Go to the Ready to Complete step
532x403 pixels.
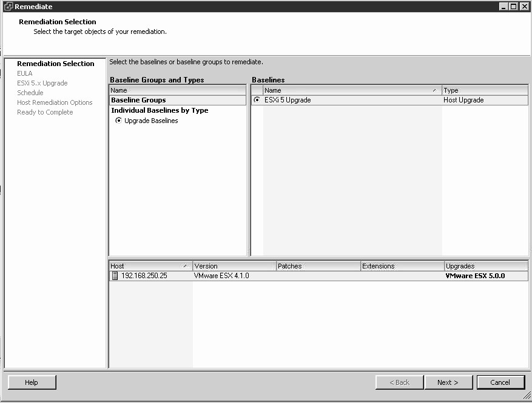pos(45,112)
